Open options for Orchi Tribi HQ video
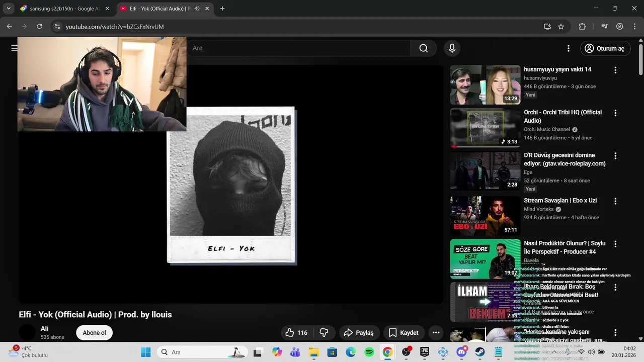 (x=615, y=113)
